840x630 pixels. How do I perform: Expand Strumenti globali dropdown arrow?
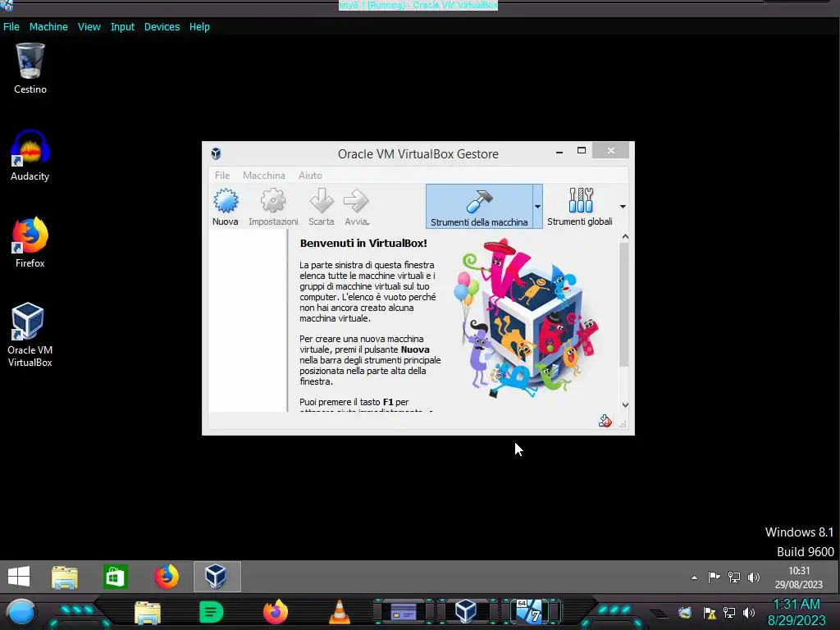click(623, 207)
